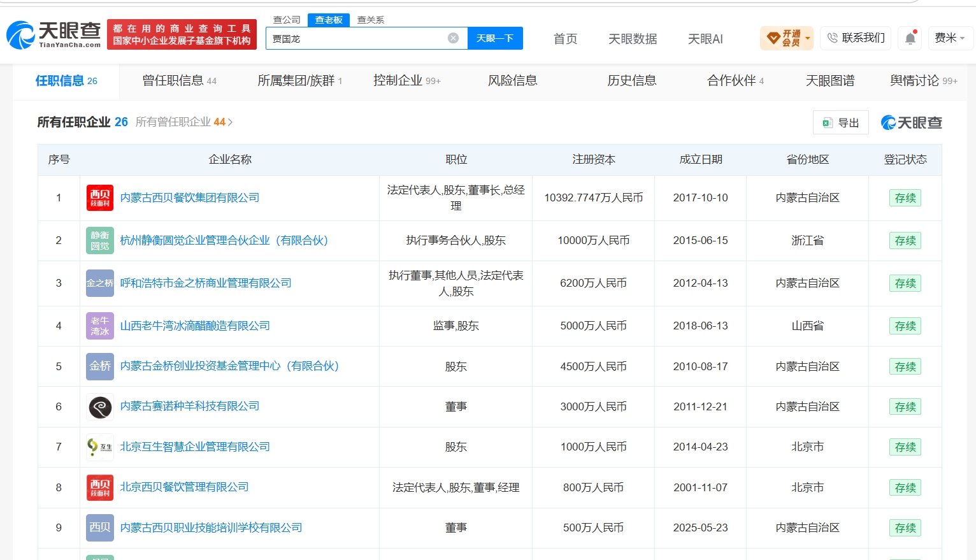Open 杭州静衡圆觉 company logo thumbnail
976x560 pixels.
tap(100, 240)
